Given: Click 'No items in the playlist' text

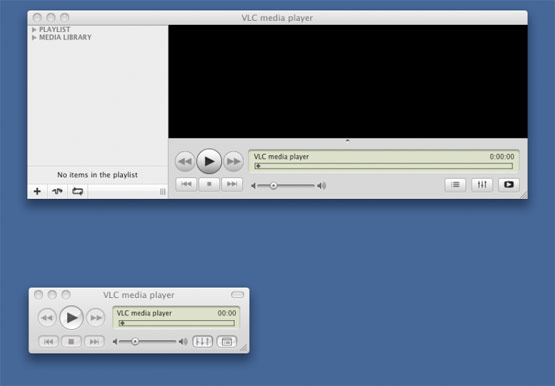Looking at the screenshot, I should [97, 175].
